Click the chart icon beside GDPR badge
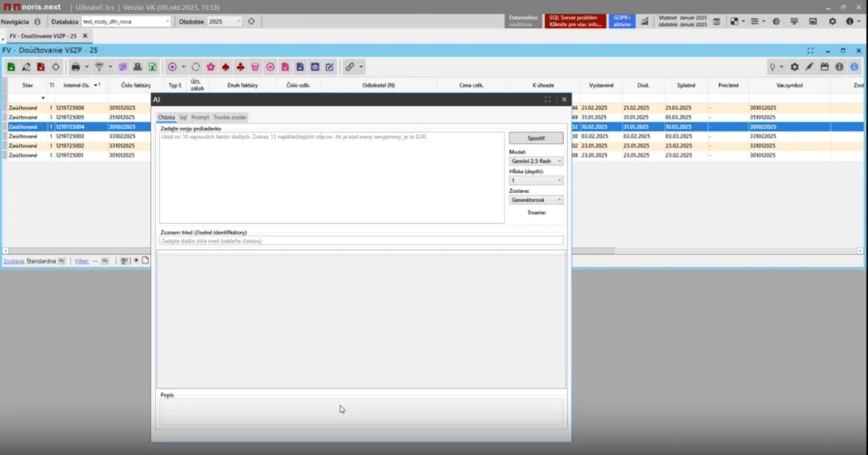This screenshot has width=868, height=455. point(644,21)
